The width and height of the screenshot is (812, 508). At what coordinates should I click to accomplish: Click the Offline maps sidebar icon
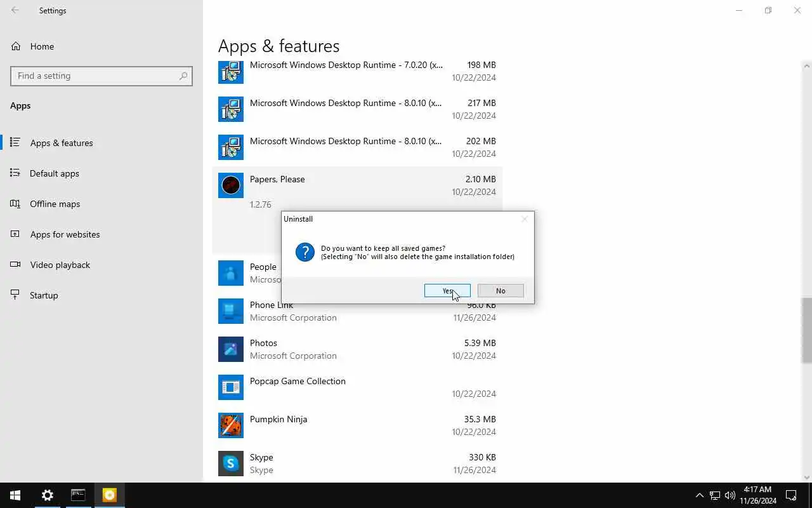point(15,203)
